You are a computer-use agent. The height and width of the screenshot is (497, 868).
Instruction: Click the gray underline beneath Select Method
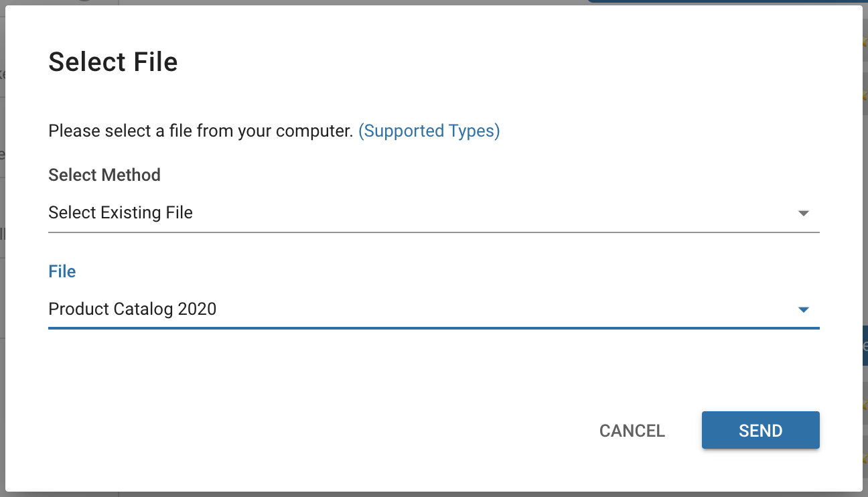coord(433,232)
